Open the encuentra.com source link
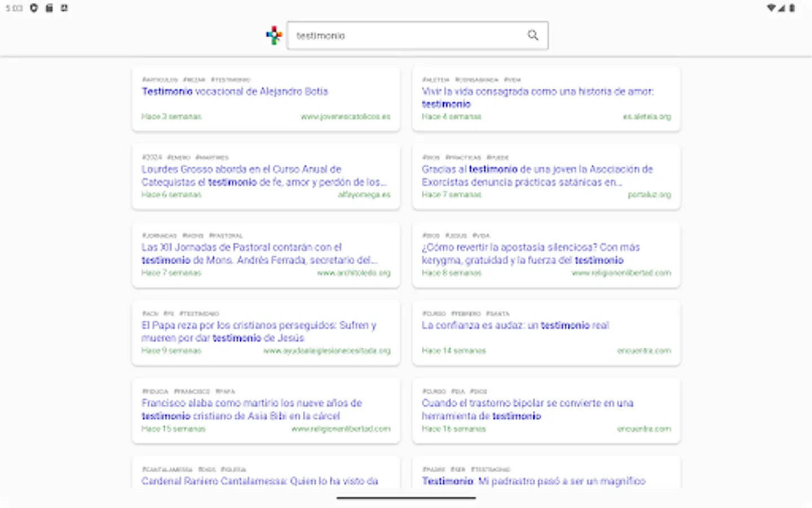 coord(643,350)
